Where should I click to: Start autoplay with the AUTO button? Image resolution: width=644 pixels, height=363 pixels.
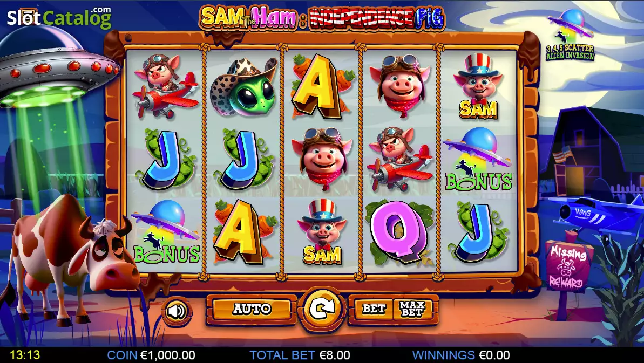[252, 309]
